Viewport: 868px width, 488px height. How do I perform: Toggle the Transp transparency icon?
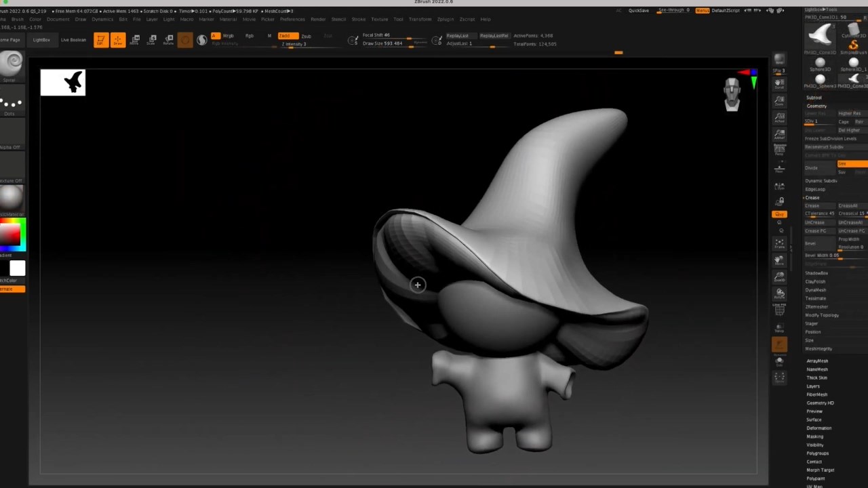pos(779,328)
